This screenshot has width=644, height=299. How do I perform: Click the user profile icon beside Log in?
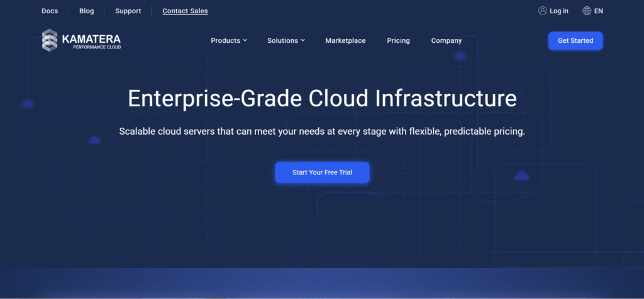point(543,11)
